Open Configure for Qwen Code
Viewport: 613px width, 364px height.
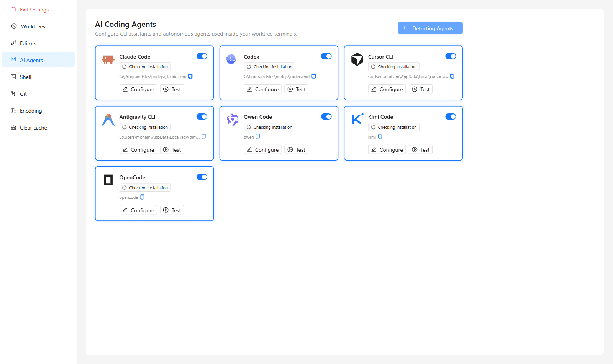click(263, 150)
